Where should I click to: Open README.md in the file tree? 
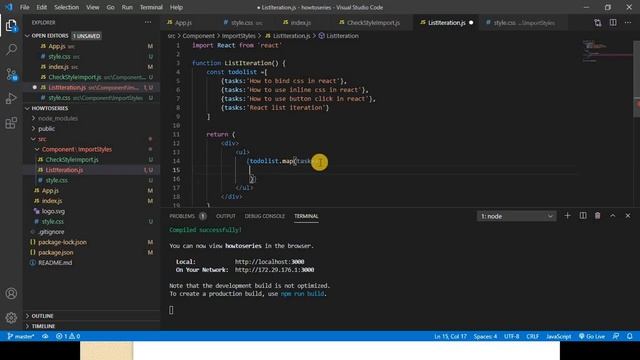55,262
